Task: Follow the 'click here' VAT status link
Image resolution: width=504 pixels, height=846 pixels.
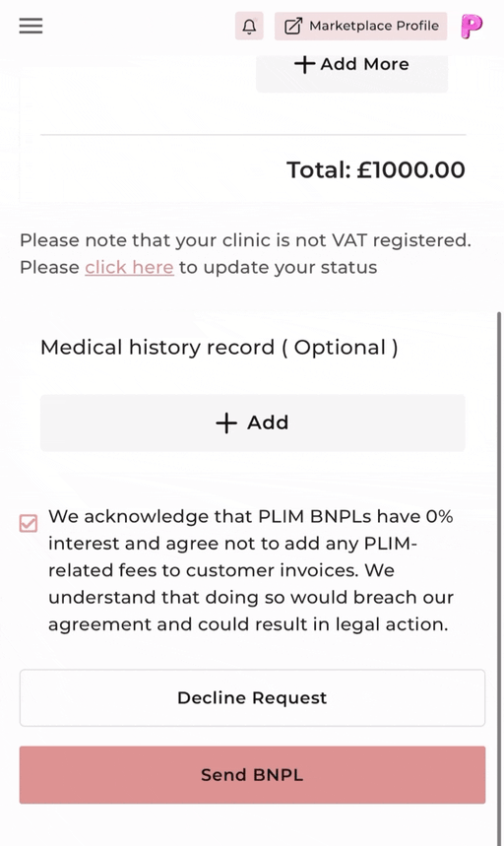Action: point(129,268)
